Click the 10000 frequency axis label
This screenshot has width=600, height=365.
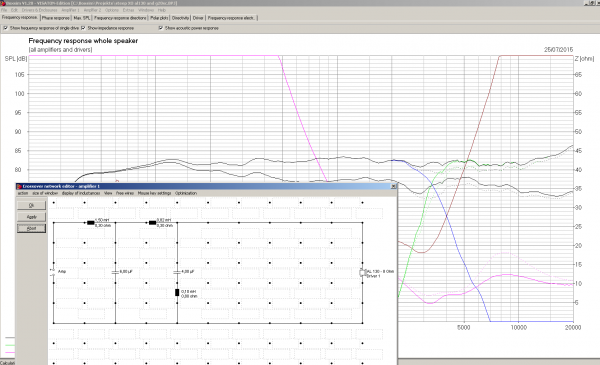pos(518,328)
